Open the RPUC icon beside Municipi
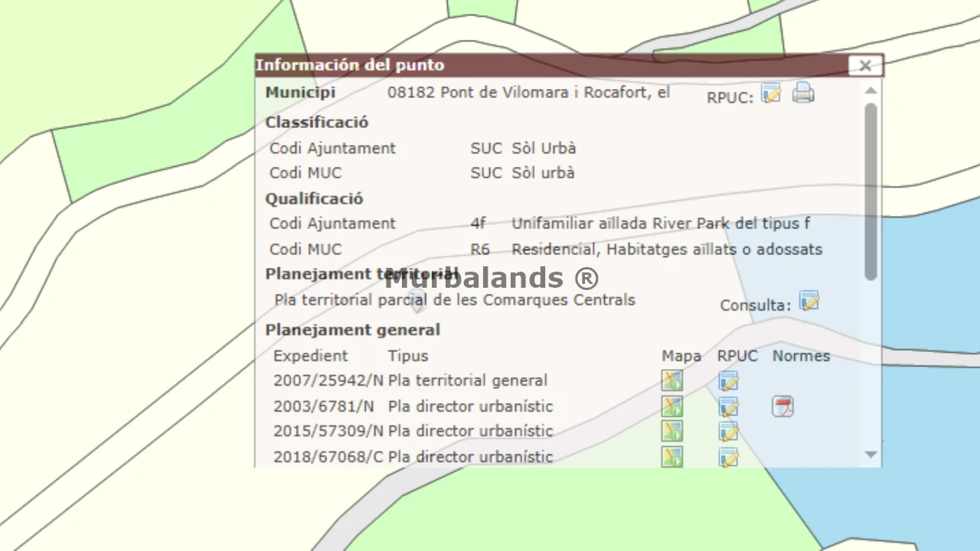 [x=771, y=94]
